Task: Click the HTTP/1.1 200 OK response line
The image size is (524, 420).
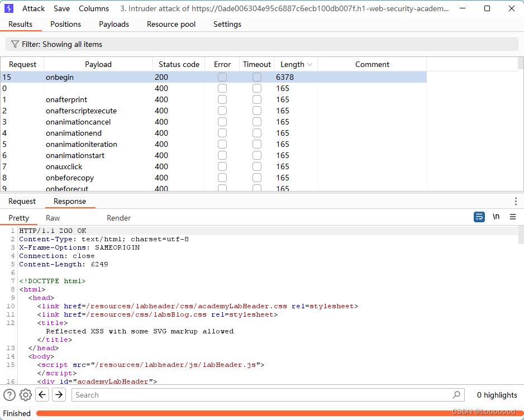Action: pos(53,231)
